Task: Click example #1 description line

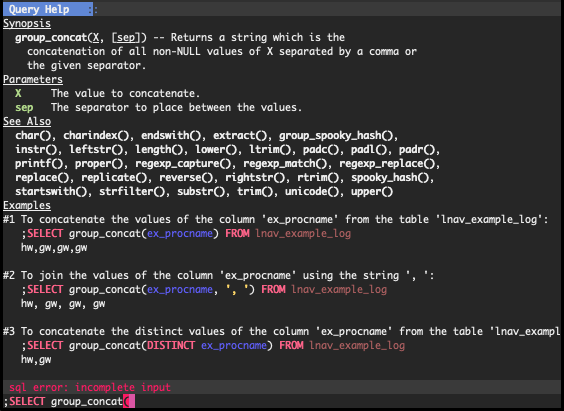Action: tap(276, 220)
